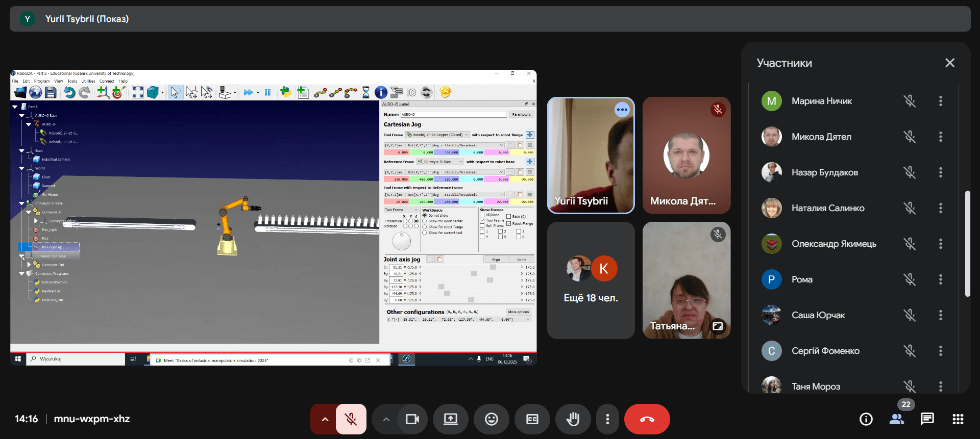
Task: Click the three-dot icon on Yurii Tsybrii's tile
Action: tap(622, 110)
